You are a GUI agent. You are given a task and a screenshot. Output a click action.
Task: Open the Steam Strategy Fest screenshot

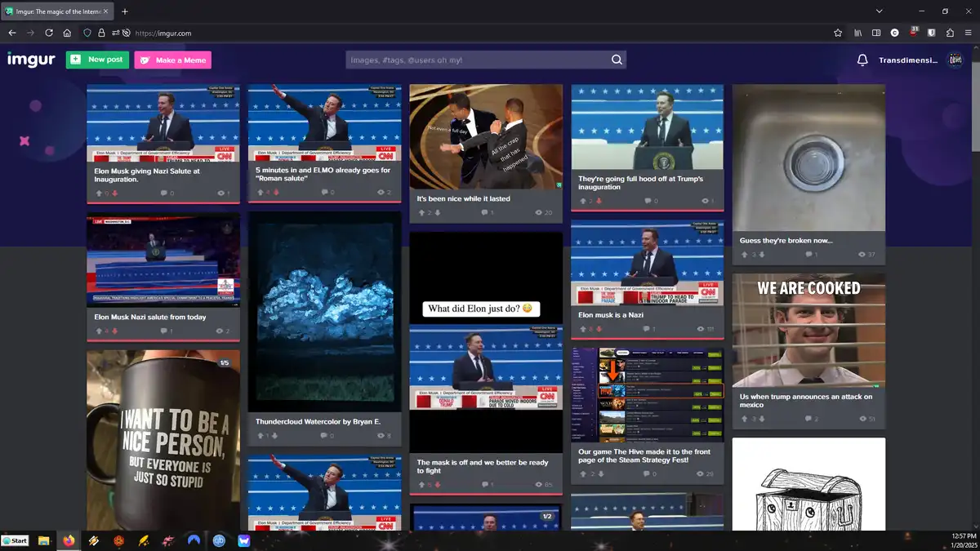pyautogui.click(x=648, y=395)
